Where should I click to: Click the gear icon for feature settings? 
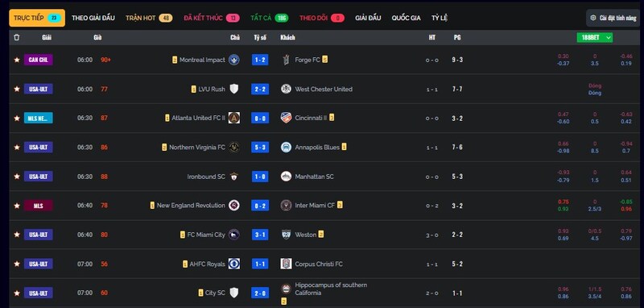point(593,18)
